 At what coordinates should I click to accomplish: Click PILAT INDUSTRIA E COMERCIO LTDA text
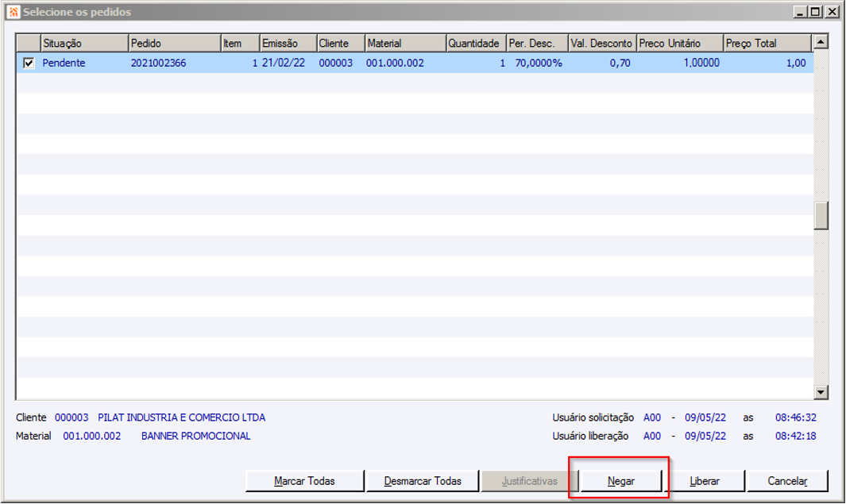click(x=181, y=417)
